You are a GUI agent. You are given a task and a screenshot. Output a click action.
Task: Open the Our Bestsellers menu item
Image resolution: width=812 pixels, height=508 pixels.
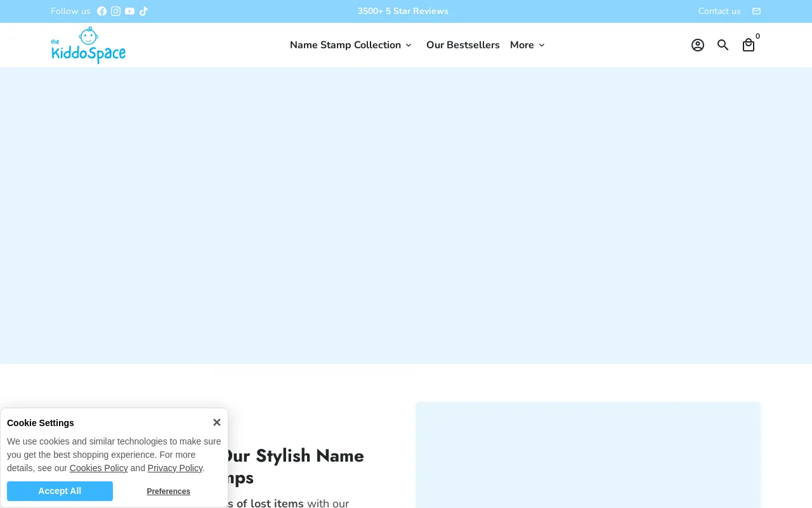click(x=463, y=45)
